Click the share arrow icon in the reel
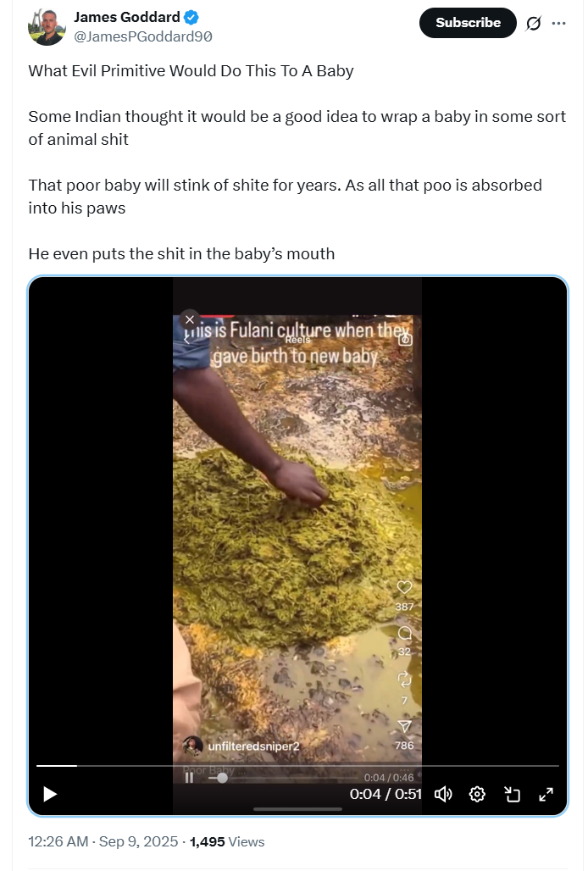 pos(404,726)
